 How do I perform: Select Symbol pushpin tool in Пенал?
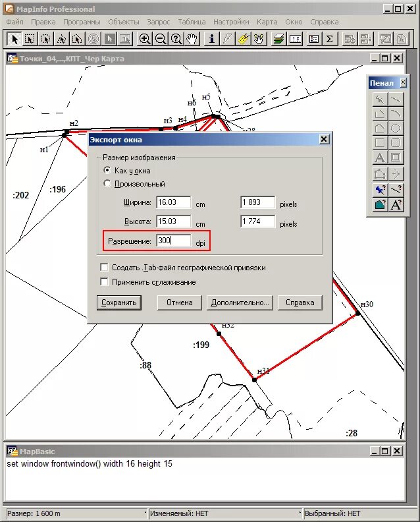coord(380,100)
